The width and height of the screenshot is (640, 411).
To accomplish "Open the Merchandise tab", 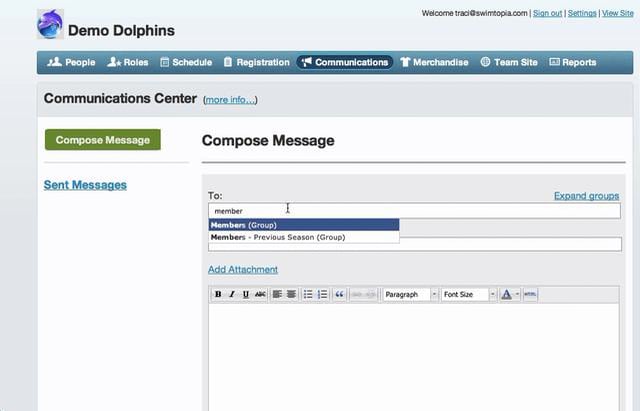I will (434, 62).
